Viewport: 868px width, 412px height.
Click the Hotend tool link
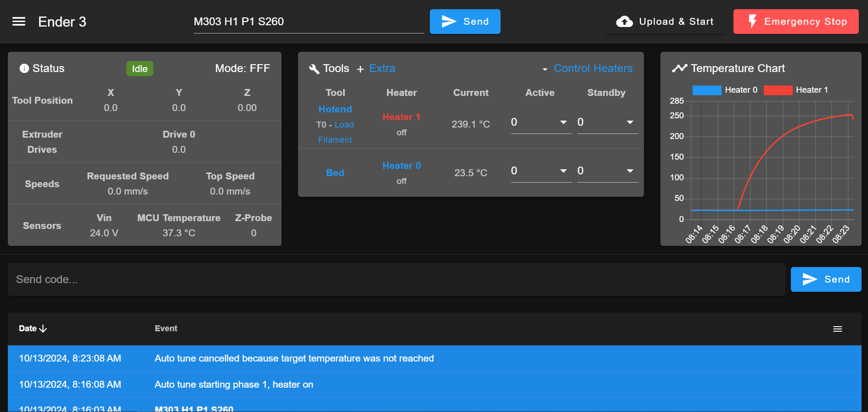(335, 109)
